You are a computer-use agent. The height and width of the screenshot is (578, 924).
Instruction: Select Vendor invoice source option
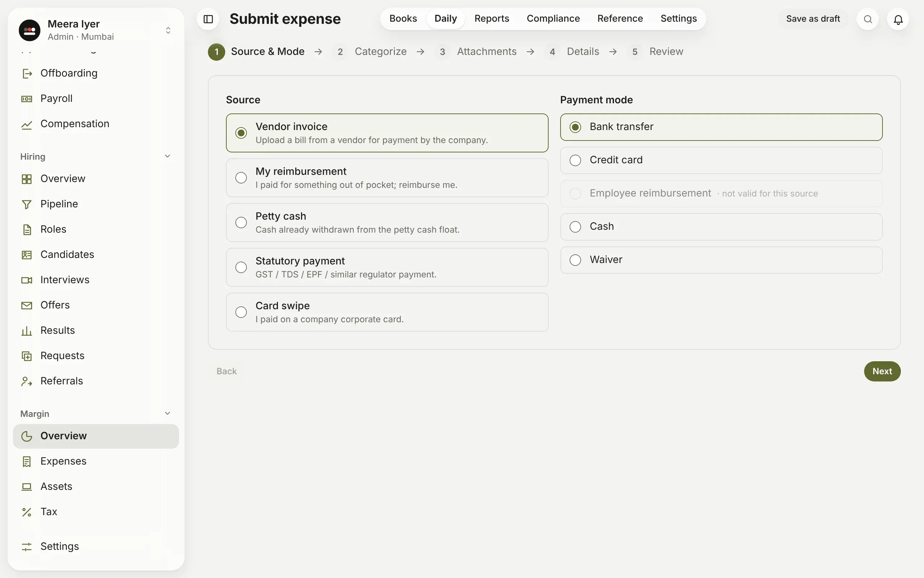[387, 133]
